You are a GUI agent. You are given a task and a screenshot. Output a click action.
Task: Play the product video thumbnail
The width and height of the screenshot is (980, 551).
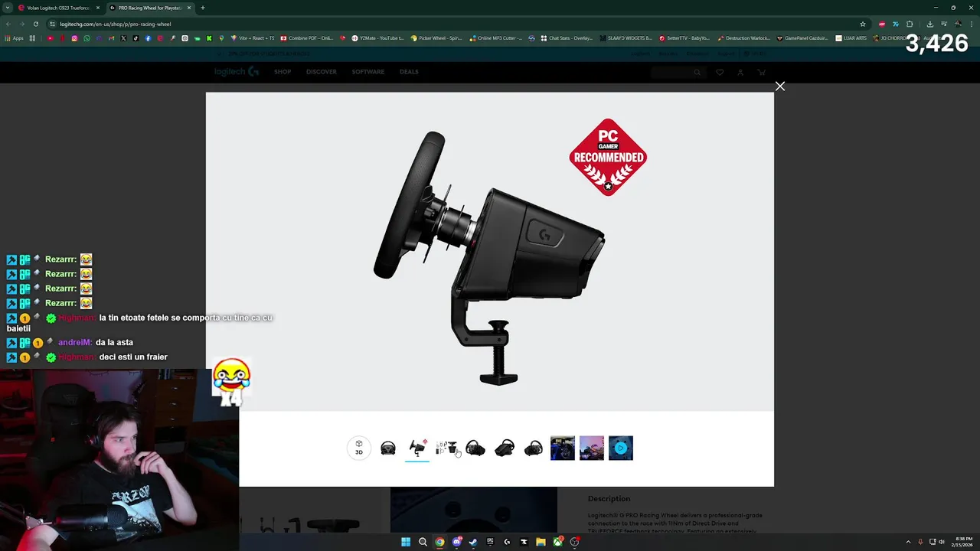pyautogui.click(x=621, y=448)
